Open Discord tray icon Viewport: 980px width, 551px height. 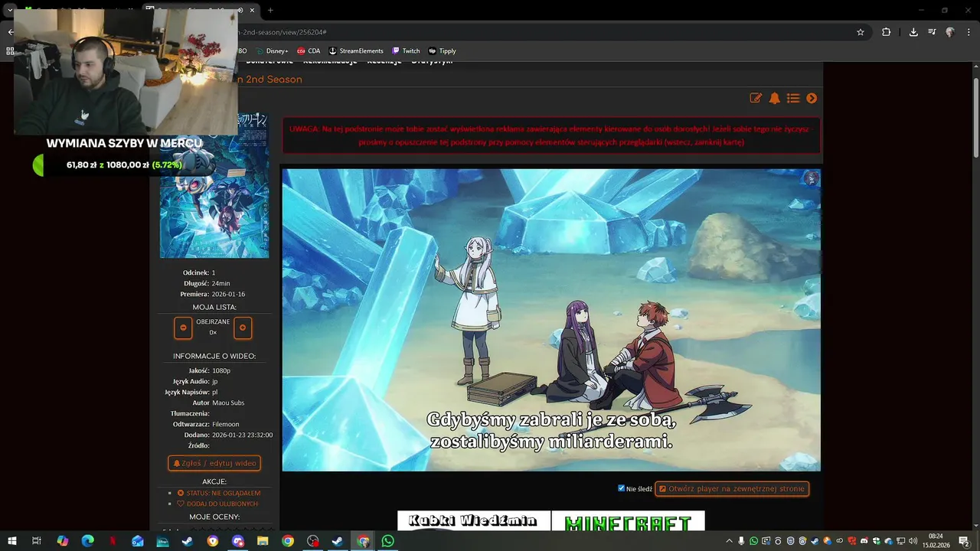click(864, 541)
